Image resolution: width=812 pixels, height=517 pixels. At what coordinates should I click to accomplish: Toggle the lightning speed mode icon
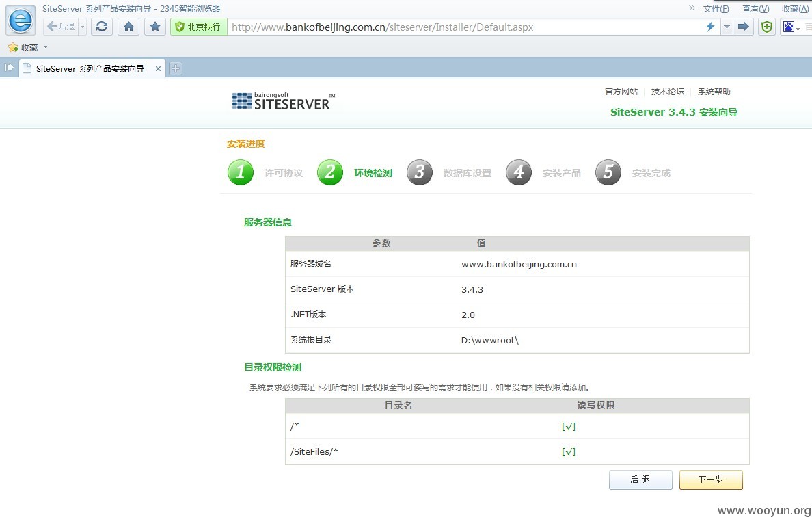[711, 27]
